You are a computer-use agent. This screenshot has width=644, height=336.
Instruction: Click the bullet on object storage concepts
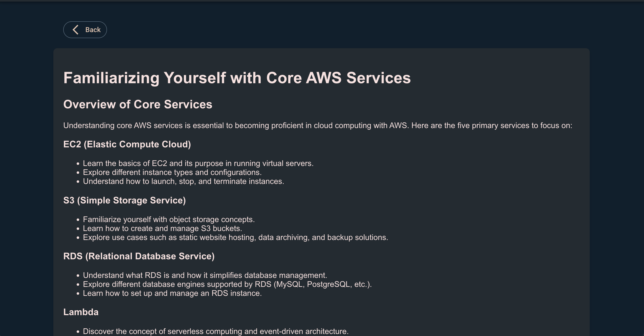click(168, 219)
